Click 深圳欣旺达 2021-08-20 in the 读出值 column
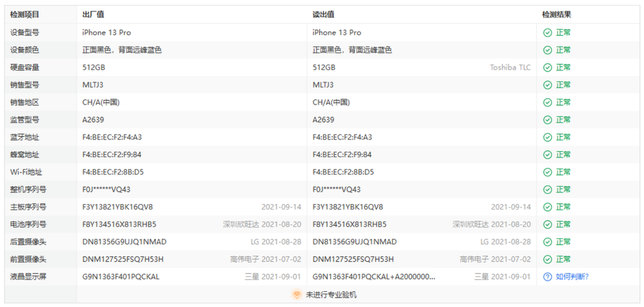The width and height of the screenshot is (644, 307). click(x=492, y=225)
